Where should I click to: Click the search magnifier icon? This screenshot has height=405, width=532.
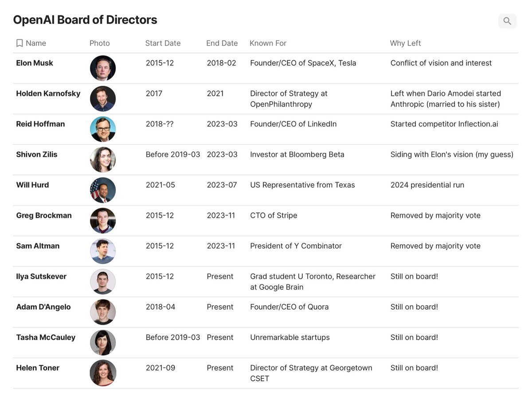pos(507,21)
